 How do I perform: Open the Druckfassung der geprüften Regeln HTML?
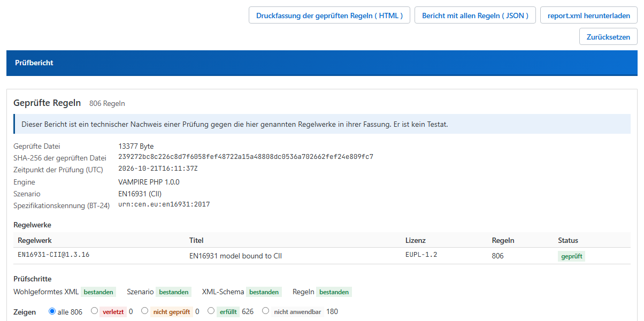329,16
